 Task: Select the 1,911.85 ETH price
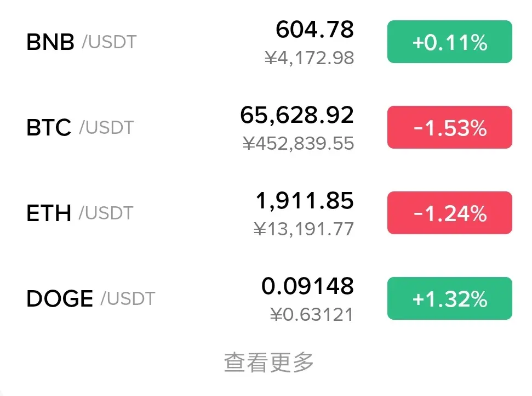click(x=305, y=201)
